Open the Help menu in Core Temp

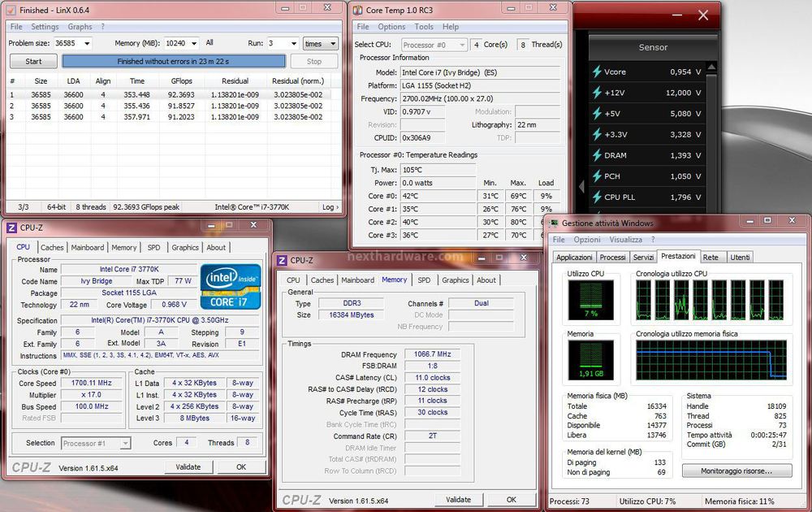tap(450, 27)
